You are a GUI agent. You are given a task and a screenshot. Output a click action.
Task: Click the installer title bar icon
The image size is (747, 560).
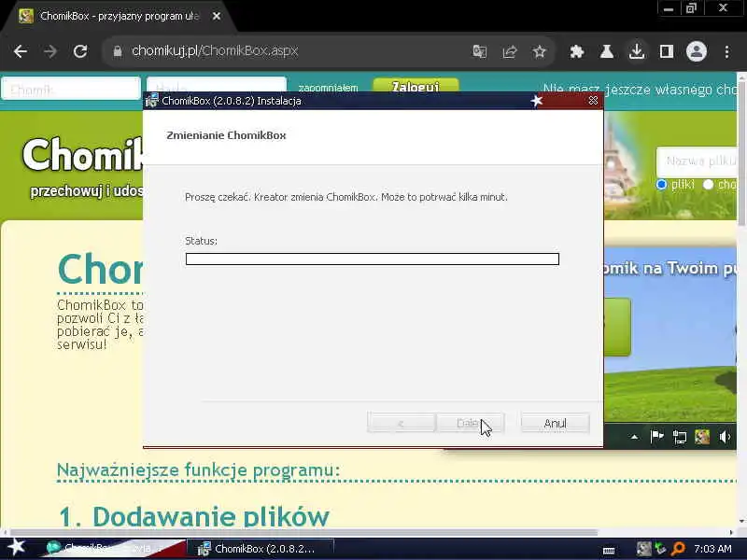[x=152, y=101]
